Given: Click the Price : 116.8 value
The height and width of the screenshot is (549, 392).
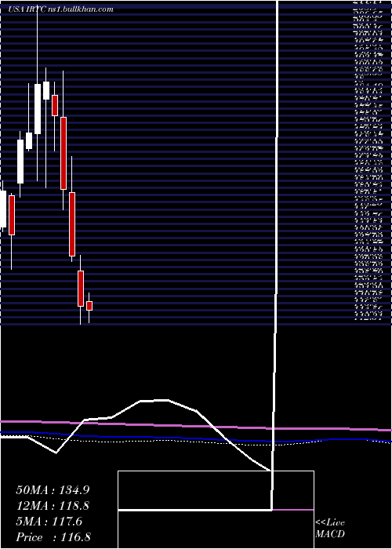Looking at the screenshot, I should 53,537.
